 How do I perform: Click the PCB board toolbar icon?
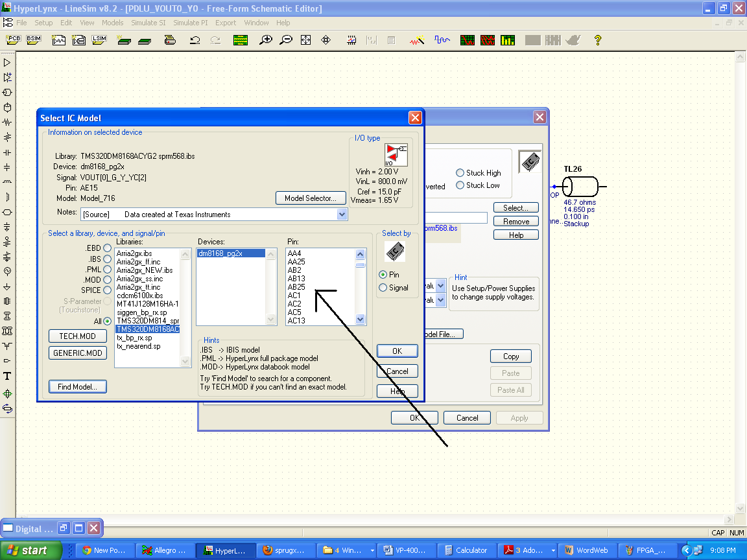click(x=13, y=40)
